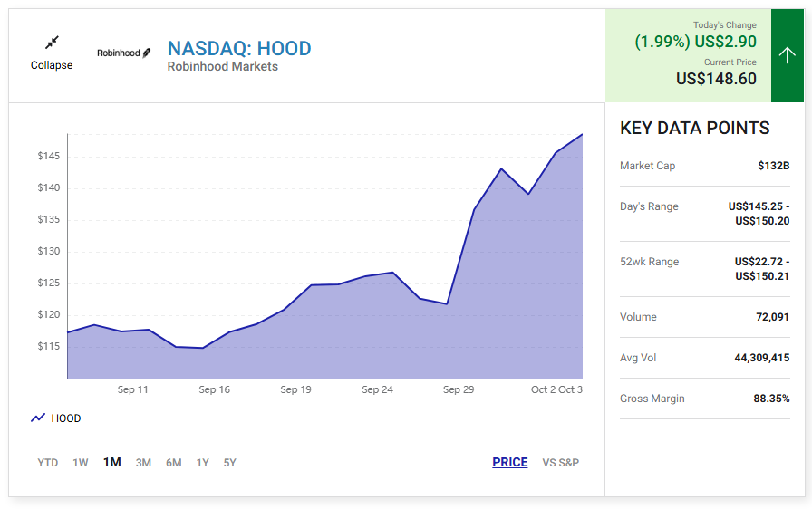Click the Robinhood feather logo
This screenshot has height=509, width=812.
[x=124, y=53]
